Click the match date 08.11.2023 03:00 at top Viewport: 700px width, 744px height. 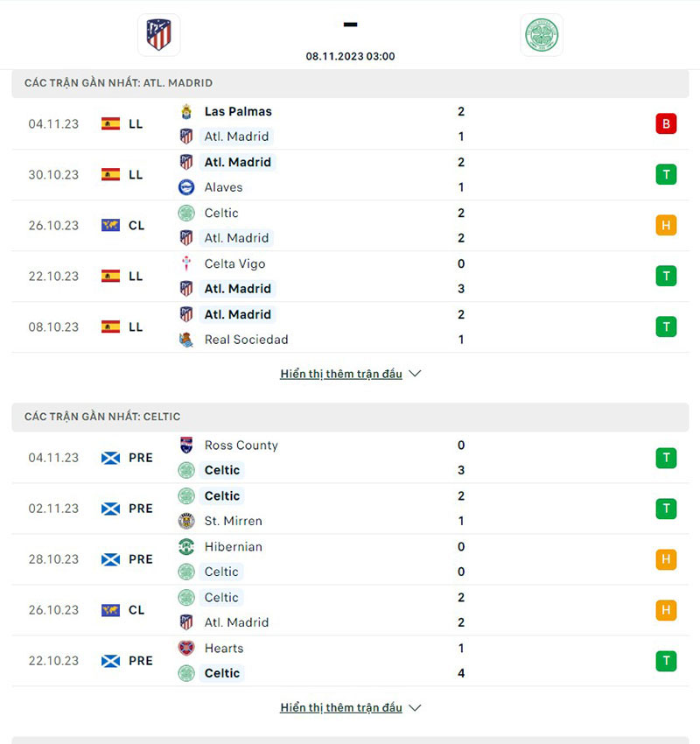pos(350,56)
